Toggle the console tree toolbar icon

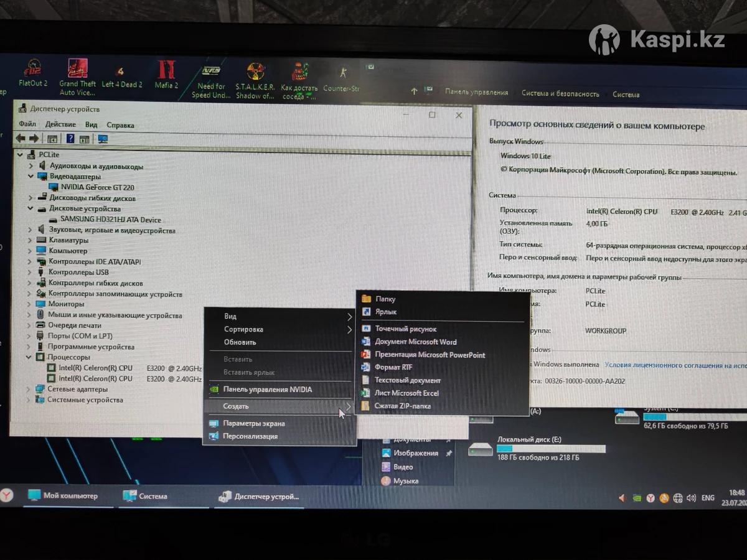52,139
